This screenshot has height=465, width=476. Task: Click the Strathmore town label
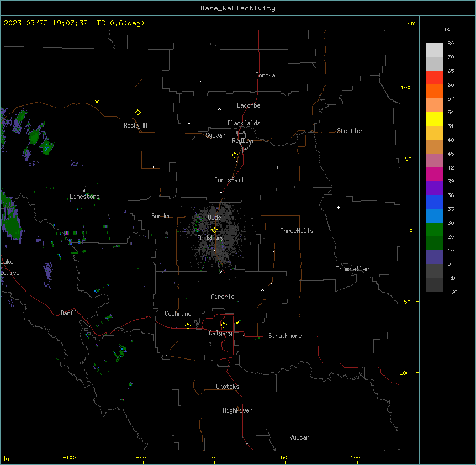[x=285, y=336]
